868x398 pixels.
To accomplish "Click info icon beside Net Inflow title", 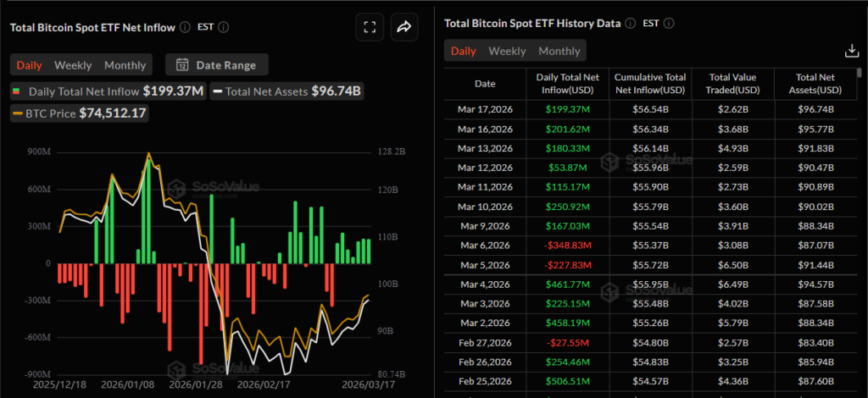I will (183, 26).
